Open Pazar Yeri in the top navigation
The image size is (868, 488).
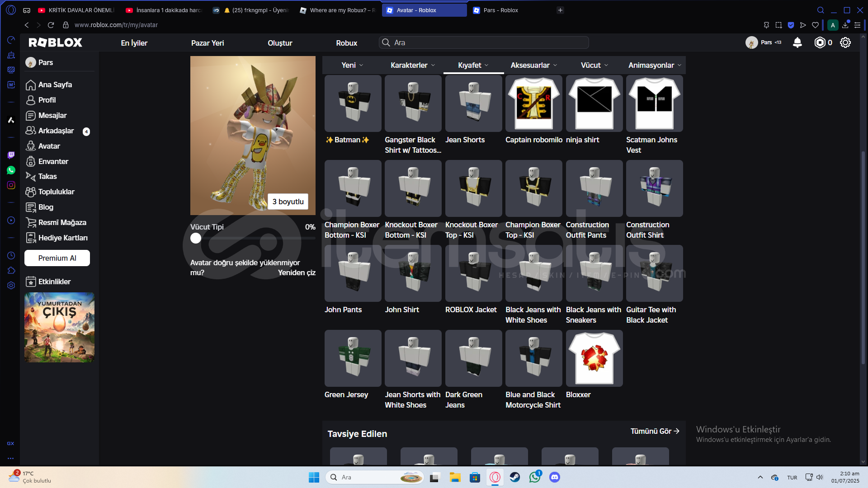point(208,43)
